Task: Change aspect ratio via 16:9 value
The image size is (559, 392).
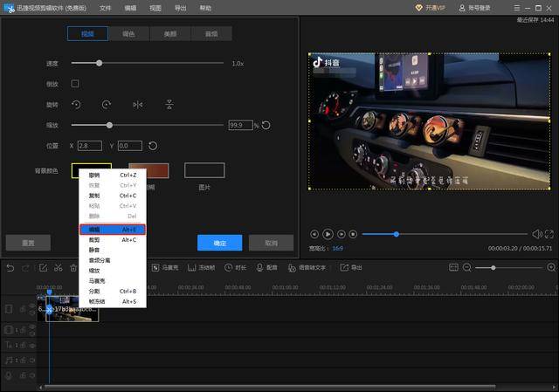Action: (338, 249)
